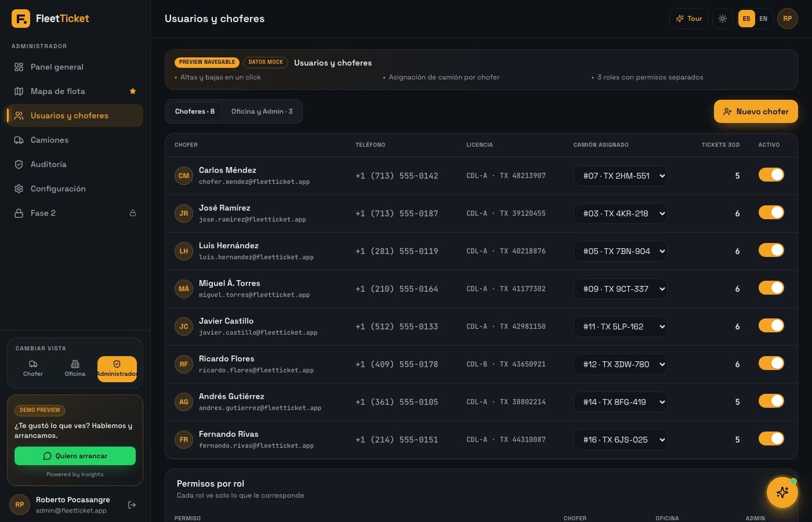This screenshot has height=522, width=812.
Task: Expand truck dropdown #11 · TX 5LP-162
Action: coord(621,327)
